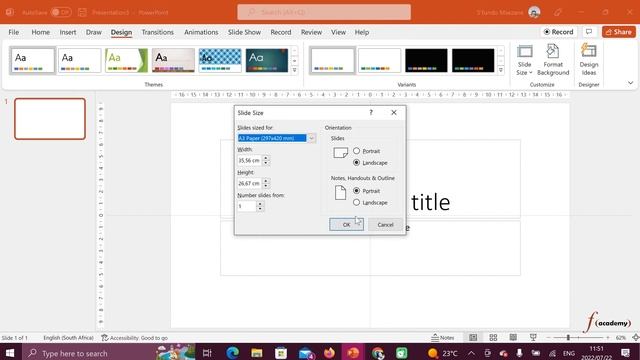Open the Animations tab
Screen dimensions: 640x360
201,32
